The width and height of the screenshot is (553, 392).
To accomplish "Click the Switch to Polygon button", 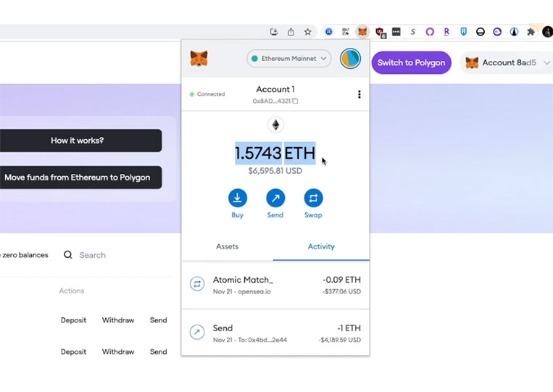I will [x=411, y=63].
